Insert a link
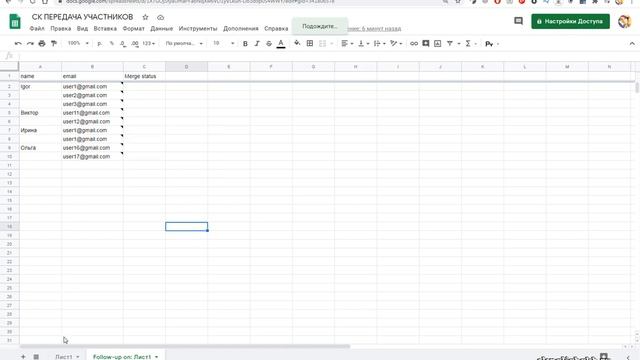The image size is (640, 360). pos(414,44)
